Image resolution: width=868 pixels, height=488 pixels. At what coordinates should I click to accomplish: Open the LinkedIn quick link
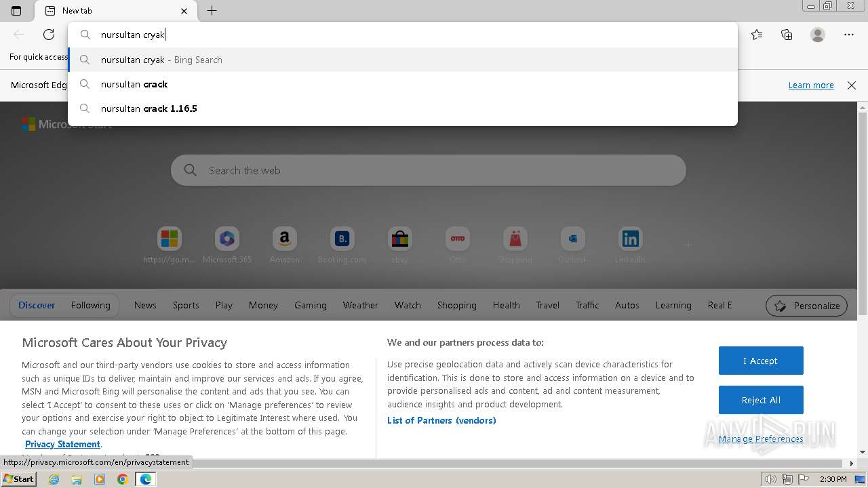(x=630, y=245)
